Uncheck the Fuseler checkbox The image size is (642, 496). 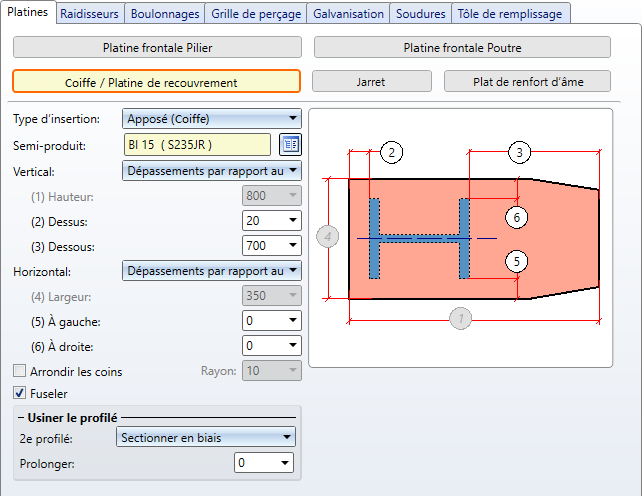20,394
